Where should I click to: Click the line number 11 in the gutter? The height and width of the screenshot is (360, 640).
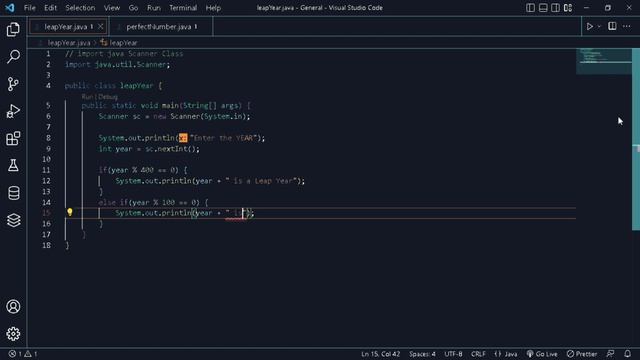pos(46,170)
